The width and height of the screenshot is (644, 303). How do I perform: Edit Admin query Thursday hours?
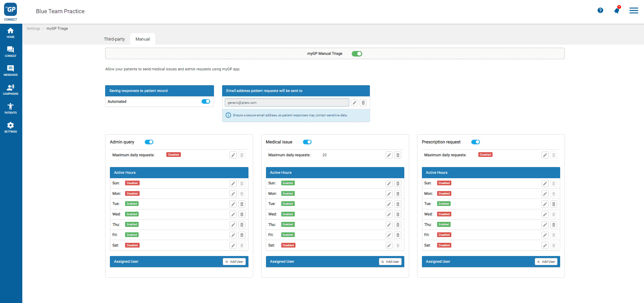[233, 225]
